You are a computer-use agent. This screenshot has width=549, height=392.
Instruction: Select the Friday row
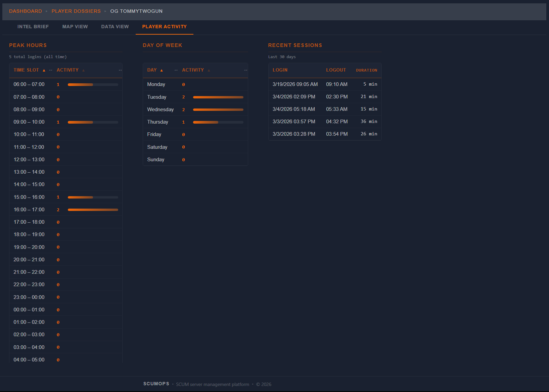coord(195,134)
